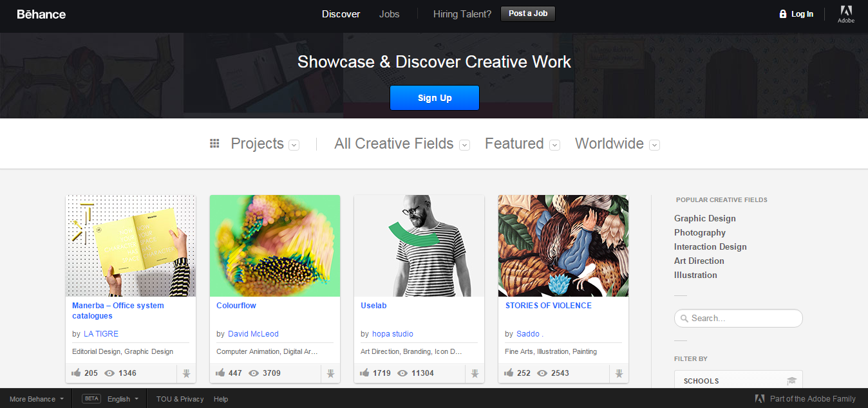
Task: Click the Adobe logo at top right
Action: (845, 14)
